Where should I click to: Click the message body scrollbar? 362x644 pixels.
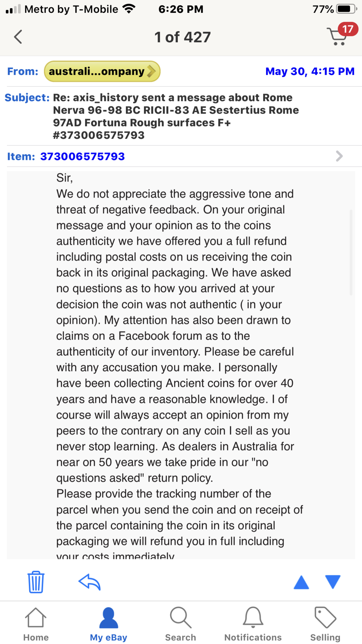click(351, 252)
